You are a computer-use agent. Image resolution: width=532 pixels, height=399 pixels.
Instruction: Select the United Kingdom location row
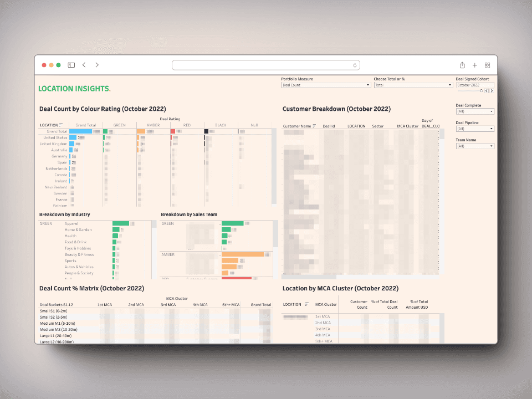tap(53, 144)
